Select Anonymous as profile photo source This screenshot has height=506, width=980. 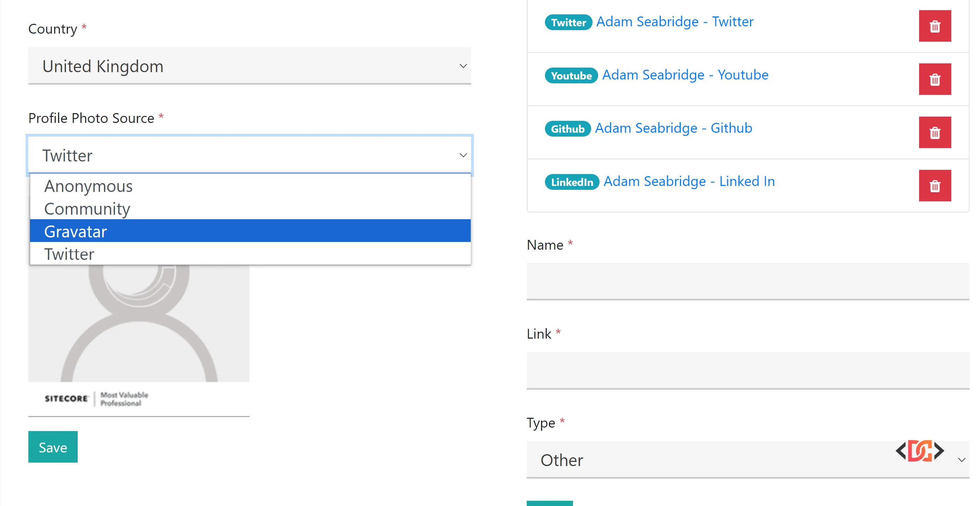point(88,186)
